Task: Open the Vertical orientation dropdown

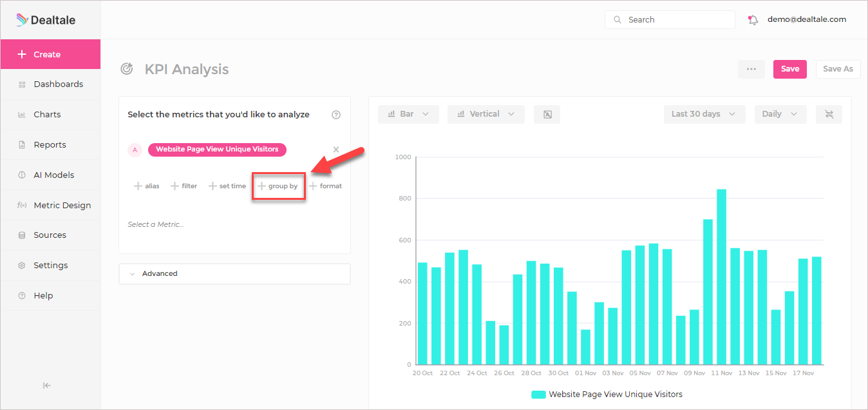Action: (486, 114)
